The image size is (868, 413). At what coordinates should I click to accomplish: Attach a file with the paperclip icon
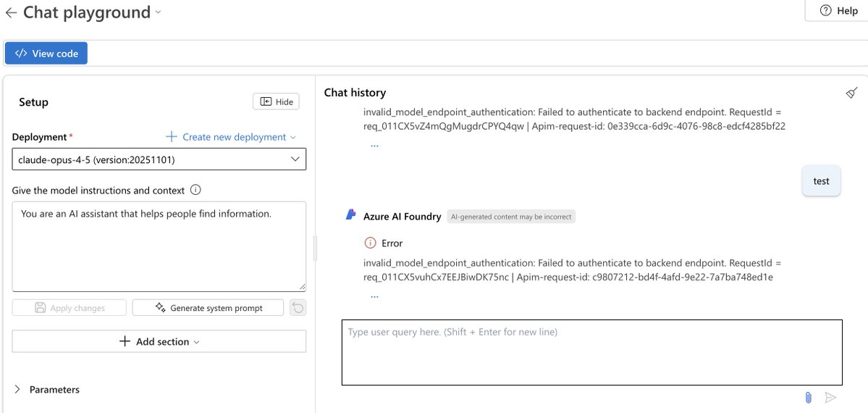pyautogui.click(x=808, y=398)
